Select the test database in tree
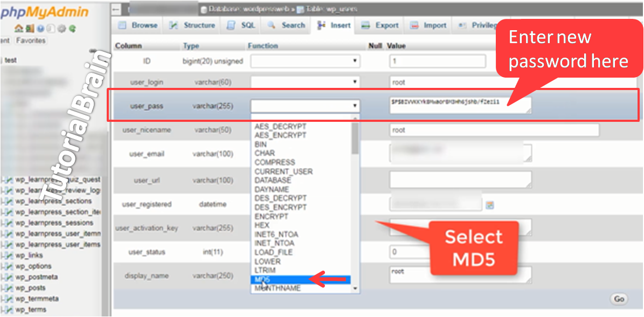 11,60
